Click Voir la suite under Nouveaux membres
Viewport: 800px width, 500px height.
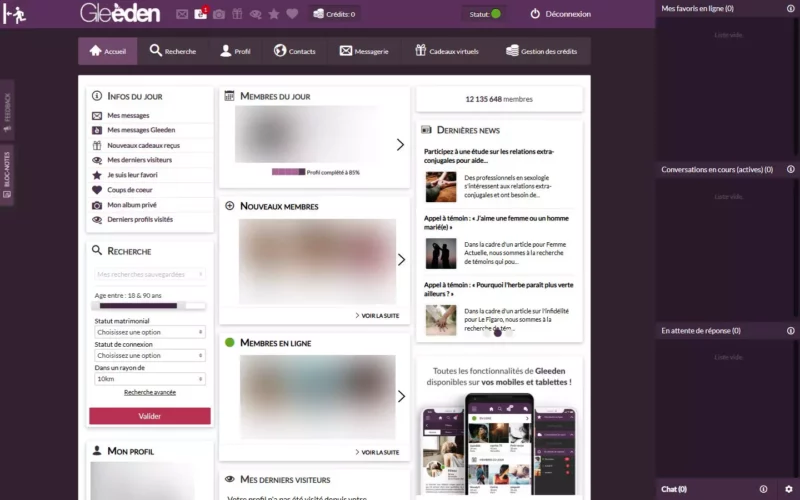tap(377, 316)
